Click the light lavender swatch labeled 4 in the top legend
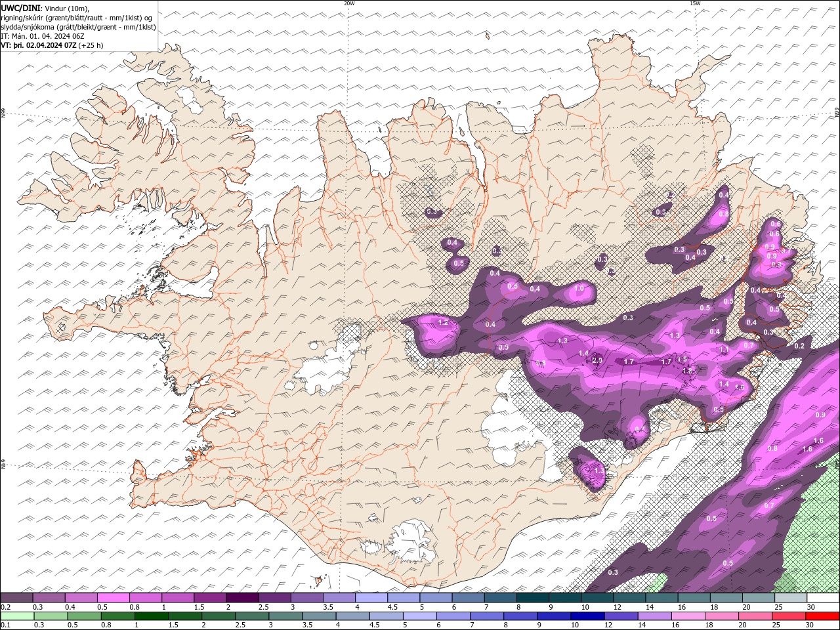Viewport: 840px width, 630px height. [371, 598]
